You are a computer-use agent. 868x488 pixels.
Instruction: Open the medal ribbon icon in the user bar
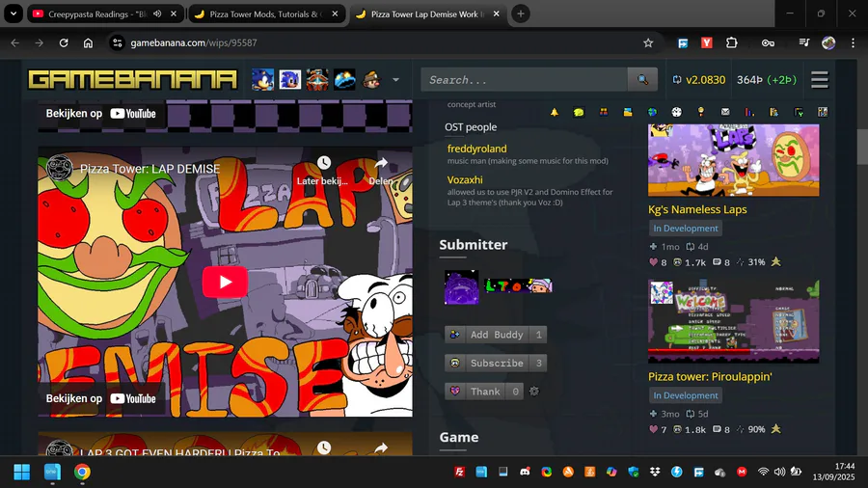click(701, 112)
